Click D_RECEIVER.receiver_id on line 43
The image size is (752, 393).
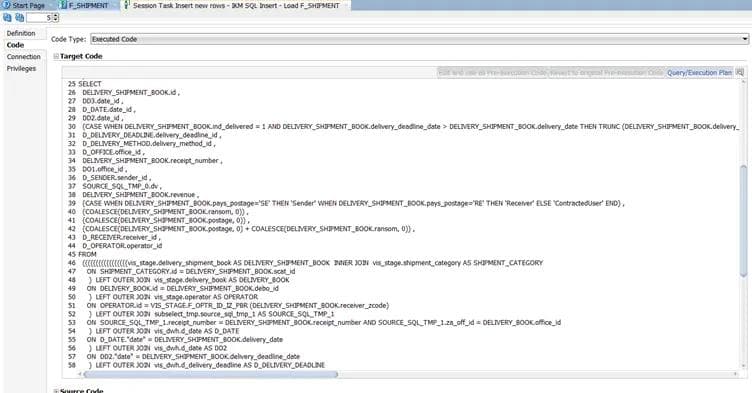pyautogui.click(x=121, y=237)
